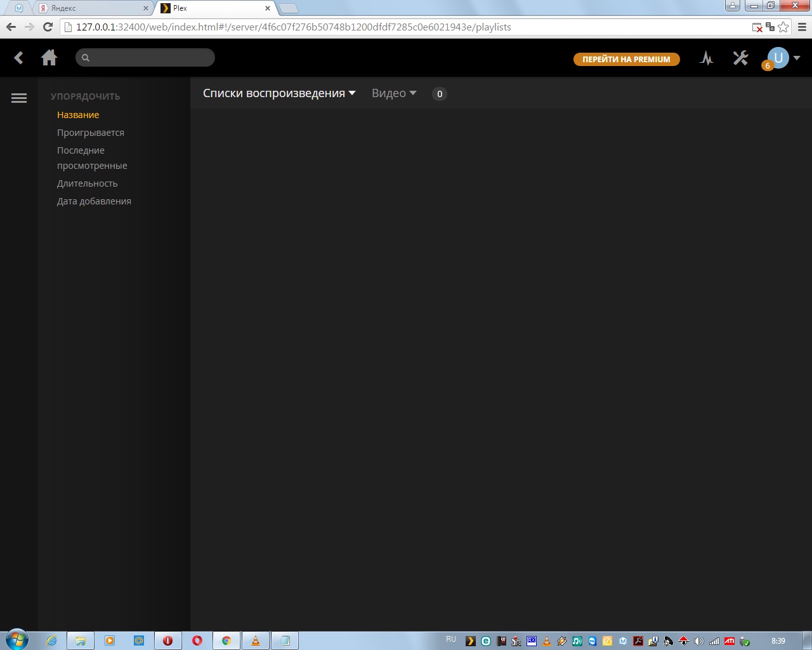Select the Название sort option
The image size is (812, 650).
77,114
